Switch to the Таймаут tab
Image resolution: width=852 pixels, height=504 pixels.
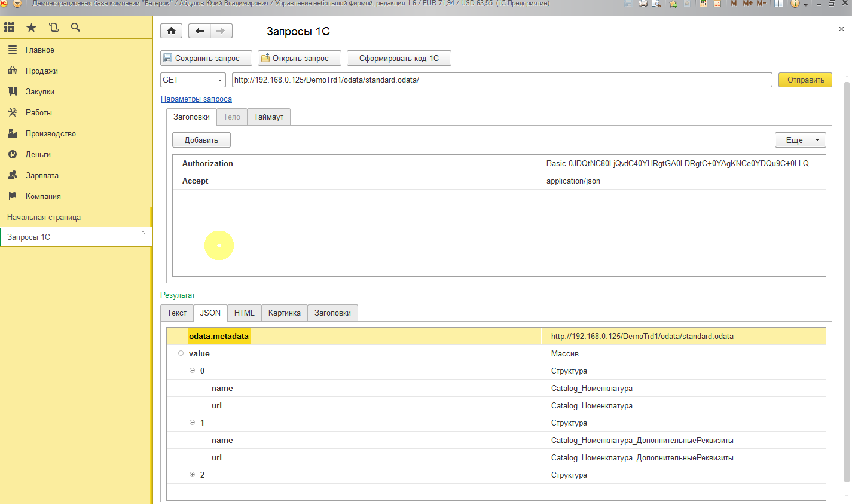[268, 117]
